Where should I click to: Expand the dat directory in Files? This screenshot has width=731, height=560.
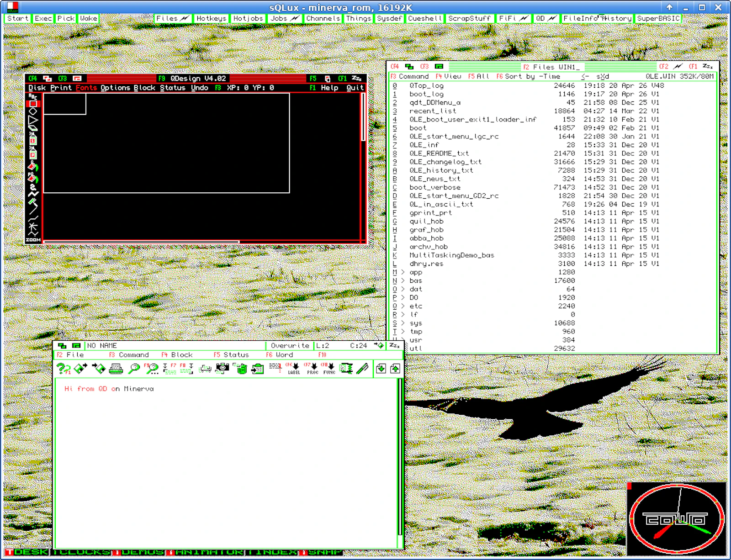(x=403, y=289)
